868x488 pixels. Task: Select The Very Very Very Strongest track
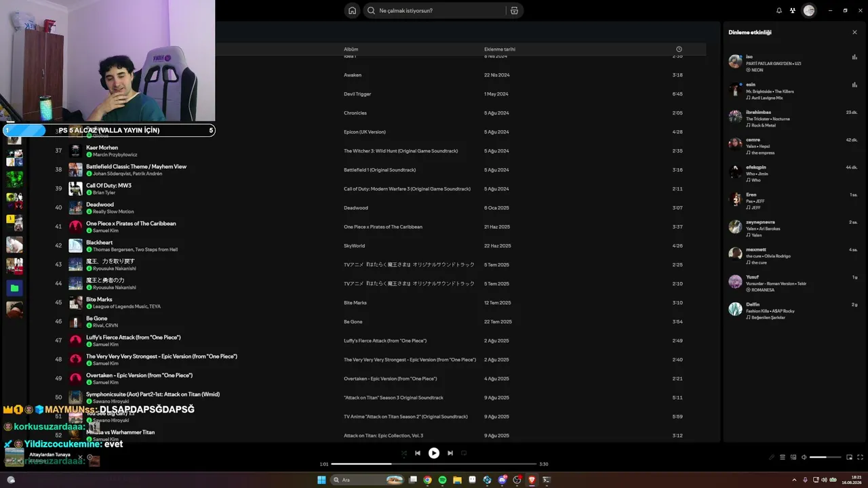point(161,357)
